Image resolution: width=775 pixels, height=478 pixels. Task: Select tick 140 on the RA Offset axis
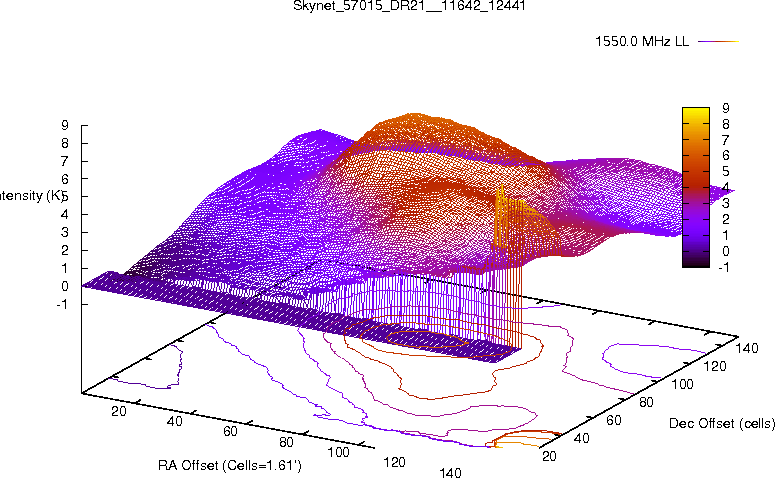click(450, 472)
